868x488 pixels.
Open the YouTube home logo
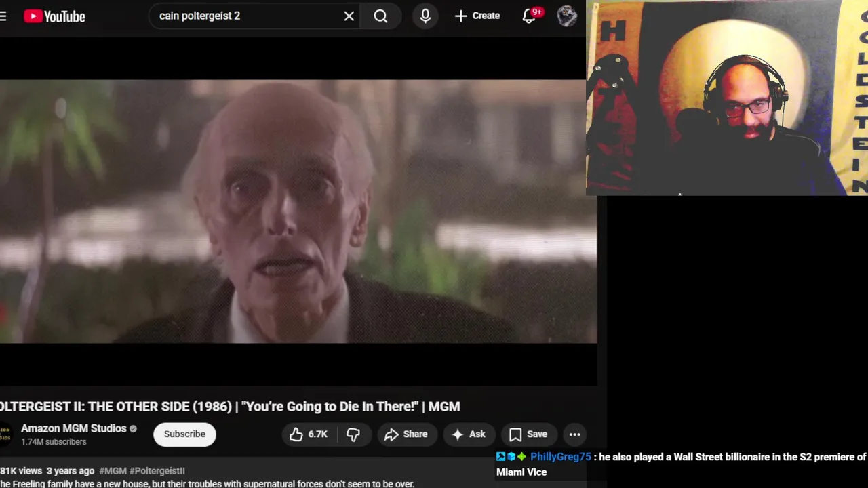tap(54, 16)
